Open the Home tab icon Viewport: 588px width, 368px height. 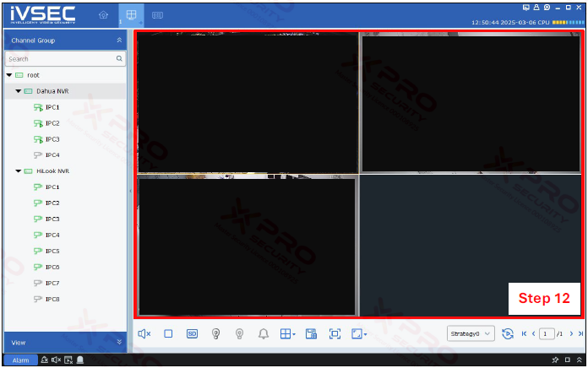(x=103, y=15)
